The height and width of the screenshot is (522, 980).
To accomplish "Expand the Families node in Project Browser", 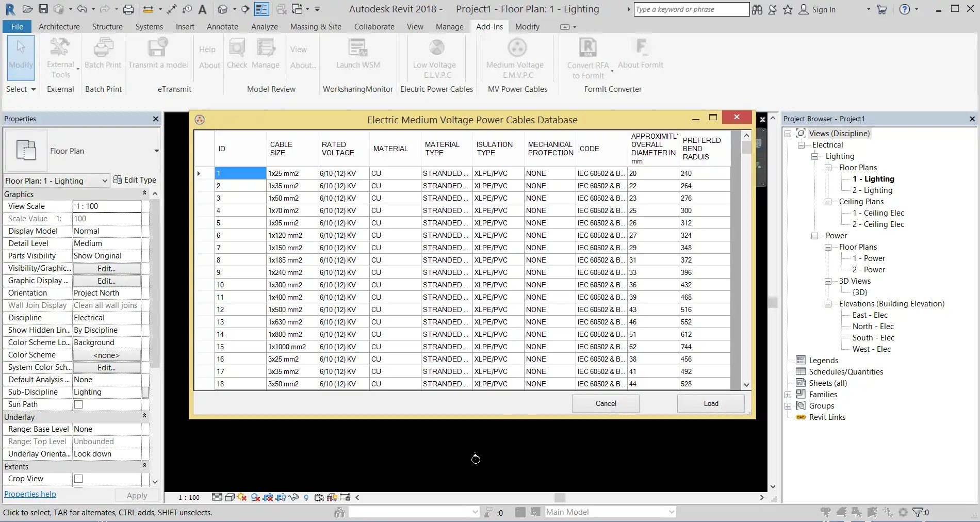I will point(788,395).
